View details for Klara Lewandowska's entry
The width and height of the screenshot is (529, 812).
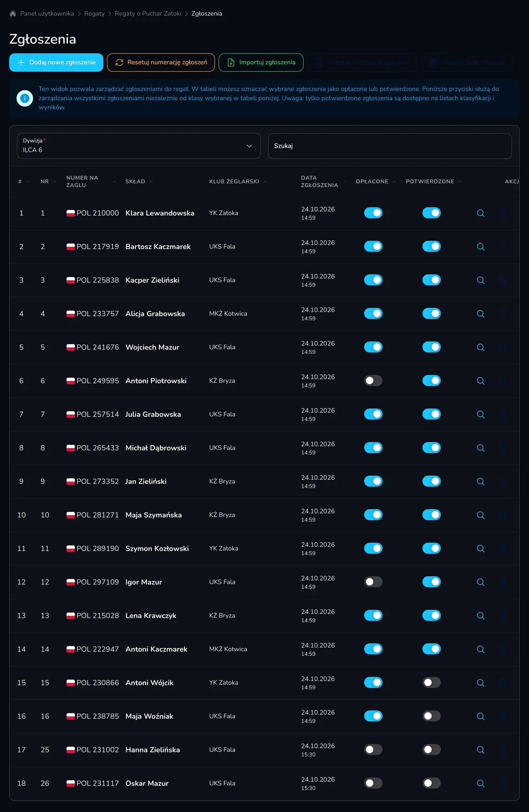click(481, 213)
